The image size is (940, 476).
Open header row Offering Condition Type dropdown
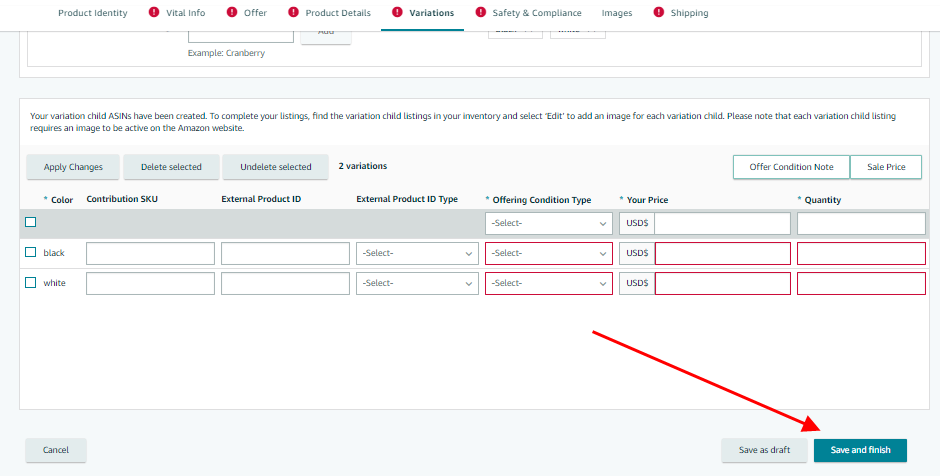549,223
